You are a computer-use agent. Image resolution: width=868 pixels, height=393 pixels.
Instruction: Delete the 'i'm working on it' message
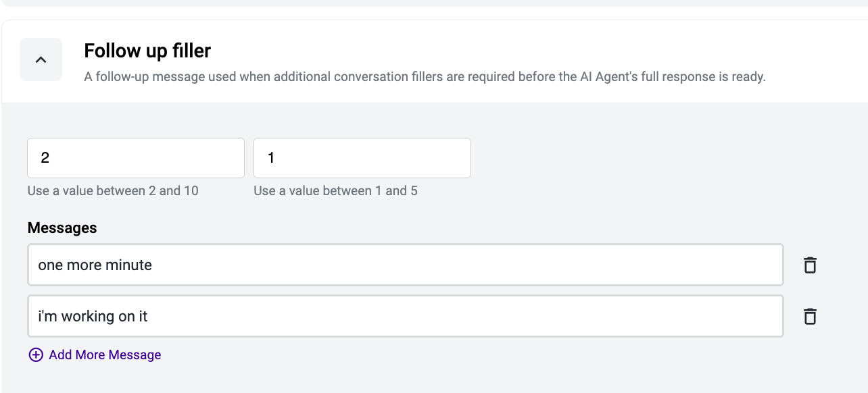[810, 316]
